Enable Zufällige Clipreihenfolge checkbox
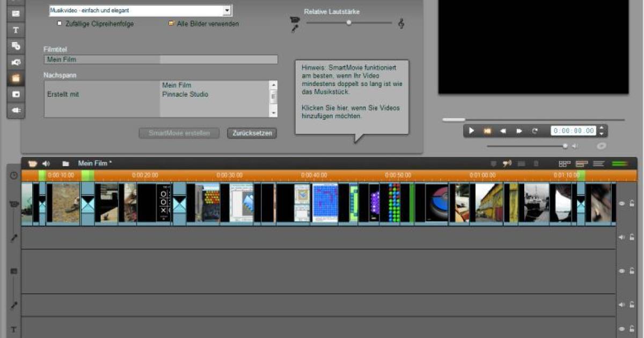The width and height of the screenshot is (644, 338). click(60, 24)
